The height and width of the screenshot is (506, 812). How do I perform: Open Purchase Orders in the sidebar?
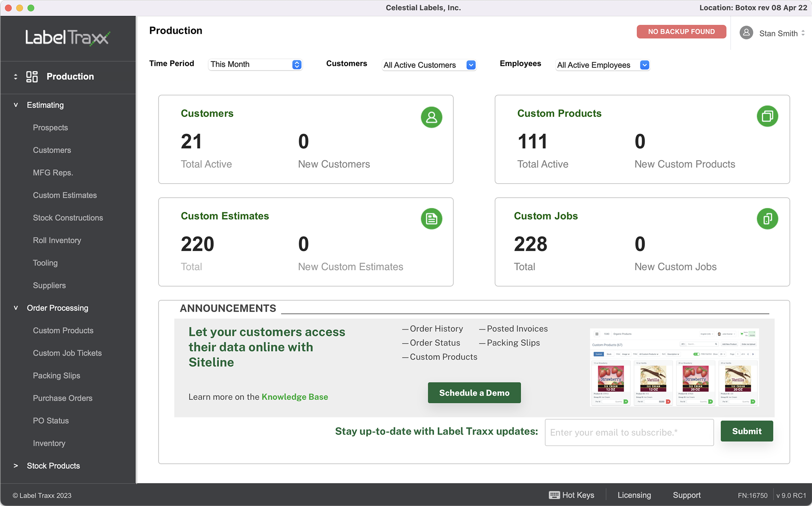point(62,398)
